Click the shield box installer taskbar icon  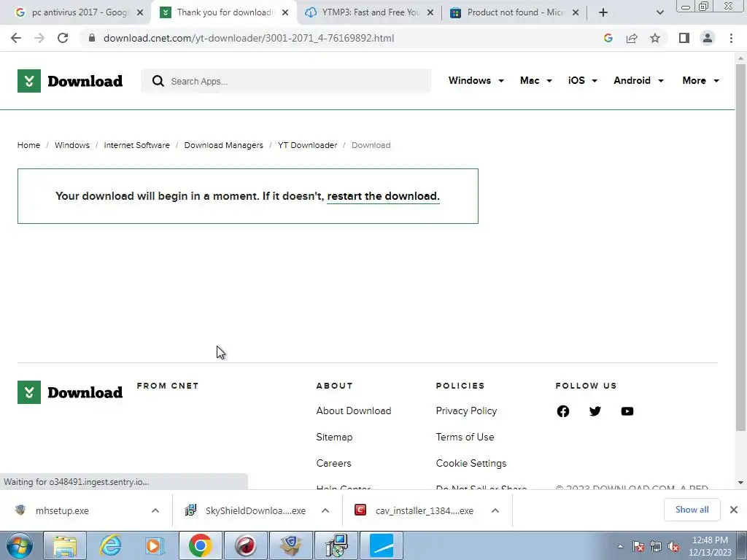(x=290, y=545)
